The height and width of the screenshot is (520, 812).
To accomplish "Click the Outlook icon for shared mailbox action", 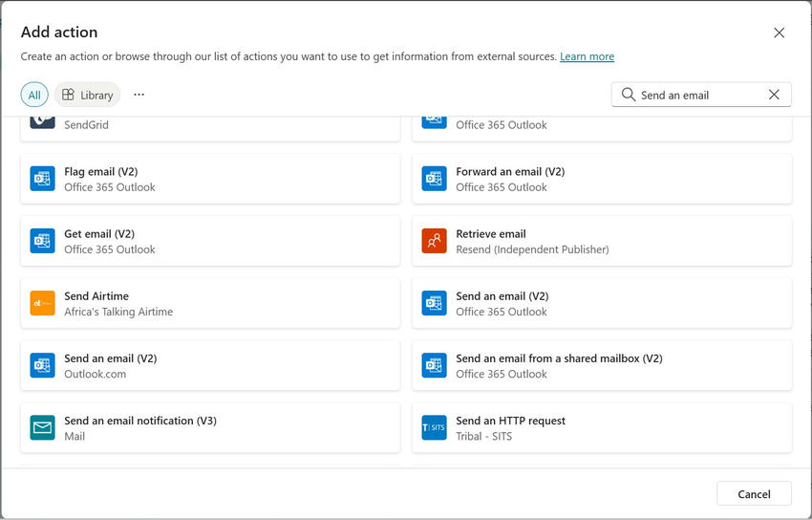I will point(434,365).
